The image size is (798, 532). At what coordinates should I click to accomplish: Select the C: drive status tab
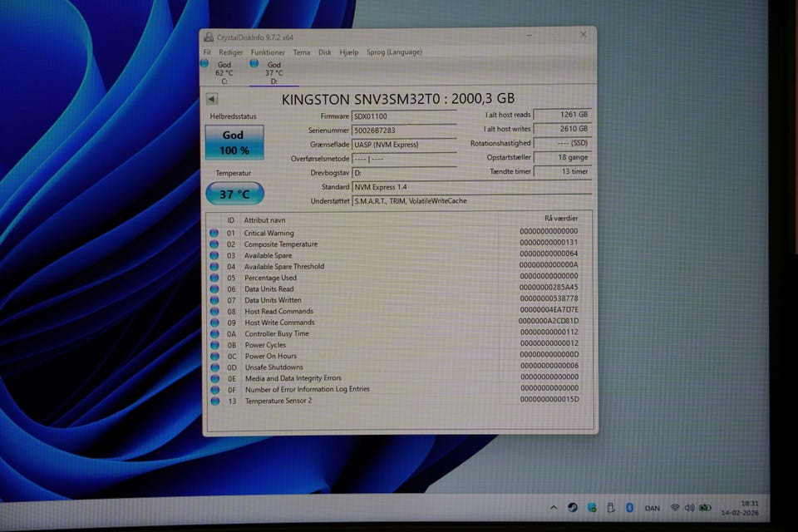point(224,72)
